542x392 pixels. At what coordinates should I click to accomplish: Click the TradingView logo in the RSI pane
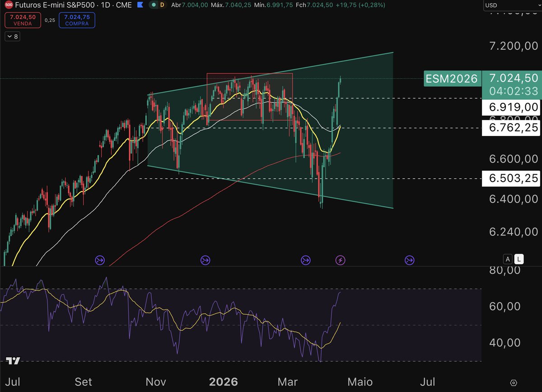[13, 361]
